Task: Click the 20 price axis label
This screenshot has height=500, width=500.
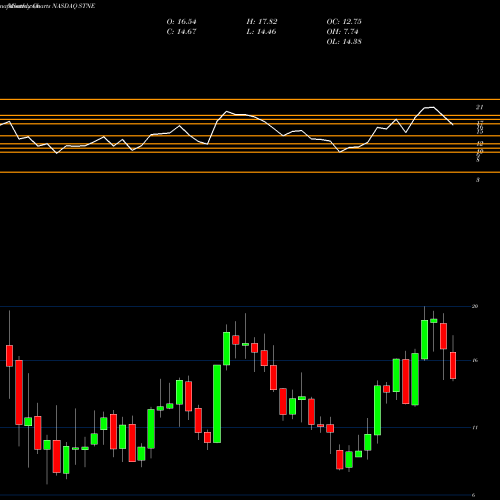Action: click(x=475, y=306)
